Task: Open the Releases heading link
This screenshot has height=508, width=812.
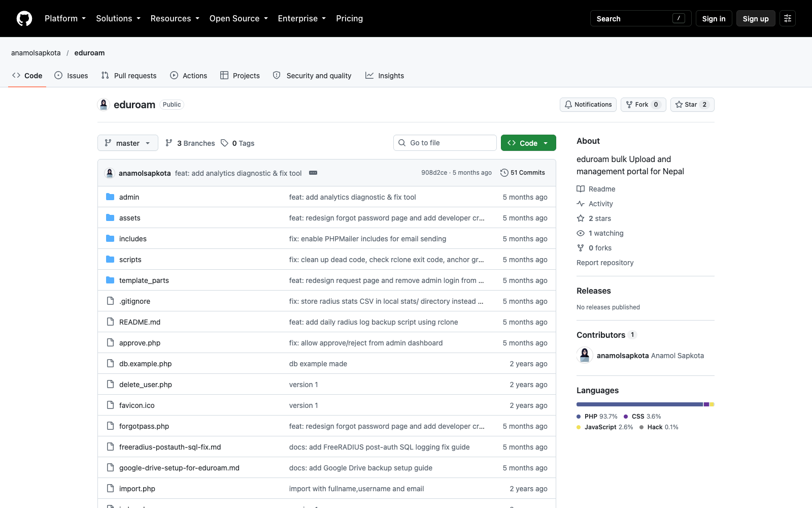Action: [x=594, y=291]
